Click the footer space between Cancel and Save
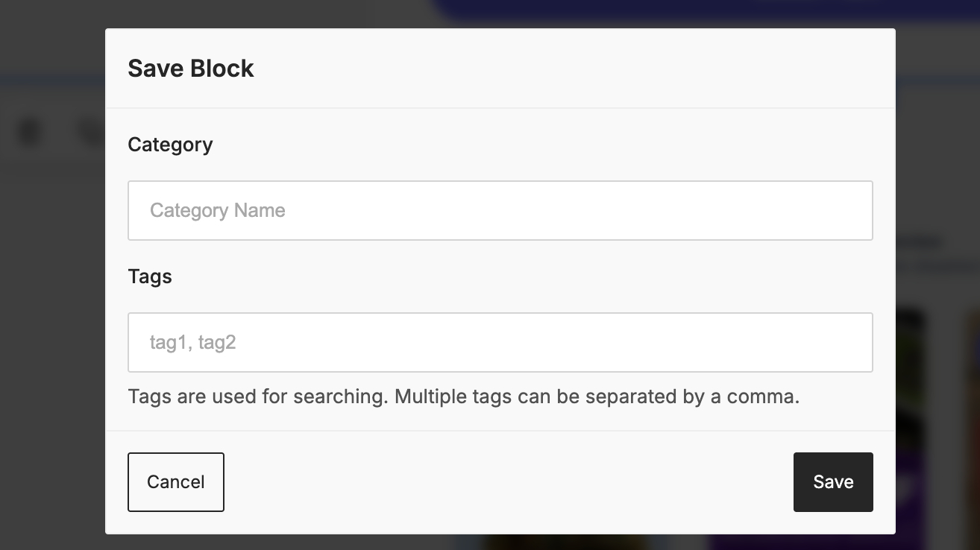The height and width of the screenshot is (550, 980). 507,482
